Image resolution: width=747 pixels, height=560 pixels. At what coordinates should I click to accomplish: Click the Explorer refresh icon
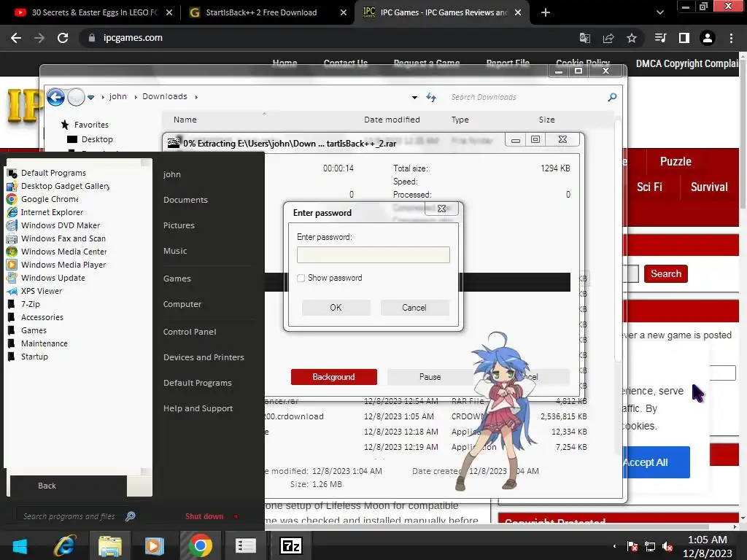click(x=431, y=97)
